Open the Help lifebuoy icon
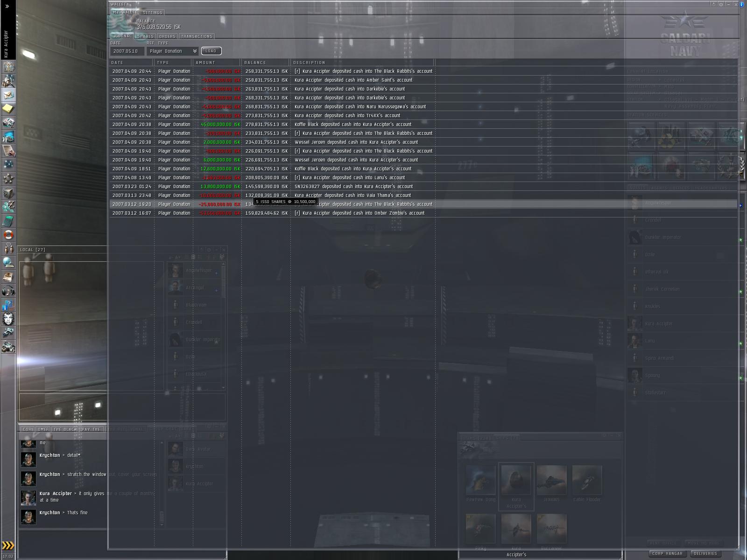This screenshot has width=747, height=560. [8, 235]
